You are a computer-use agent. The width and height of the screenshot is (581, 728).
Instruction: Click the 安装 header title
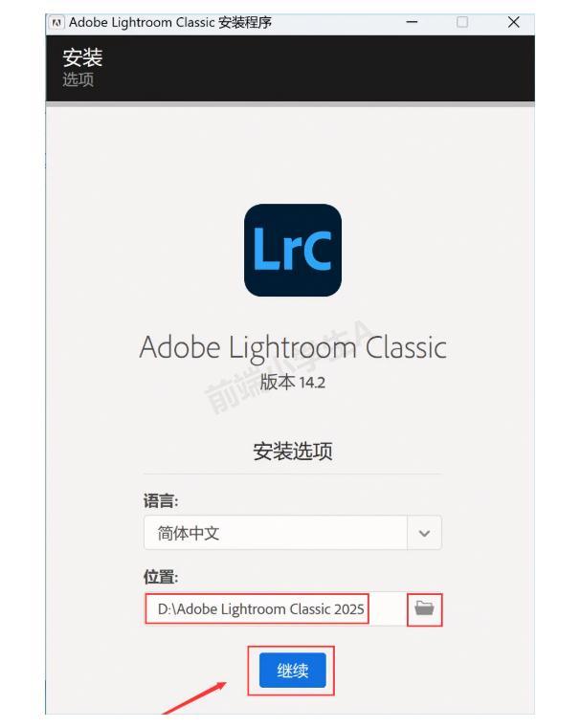point(82,57)
